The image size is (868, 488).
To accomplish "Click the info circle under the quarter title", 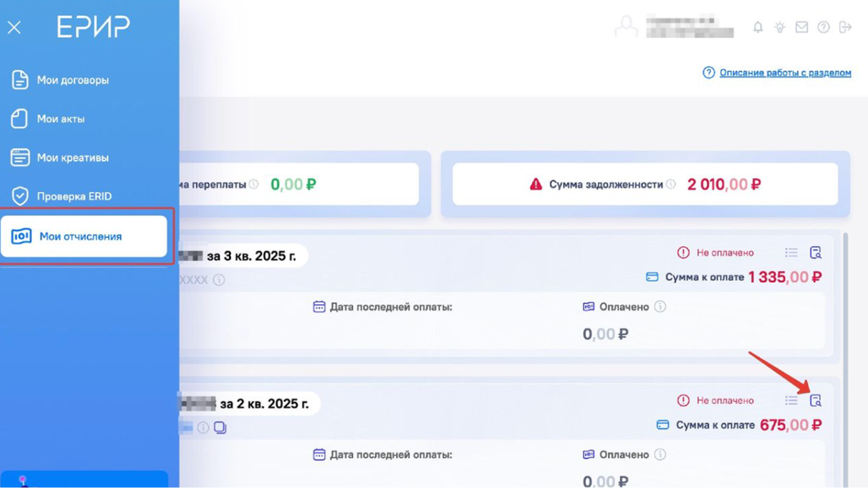I will (x=218, y=280).
